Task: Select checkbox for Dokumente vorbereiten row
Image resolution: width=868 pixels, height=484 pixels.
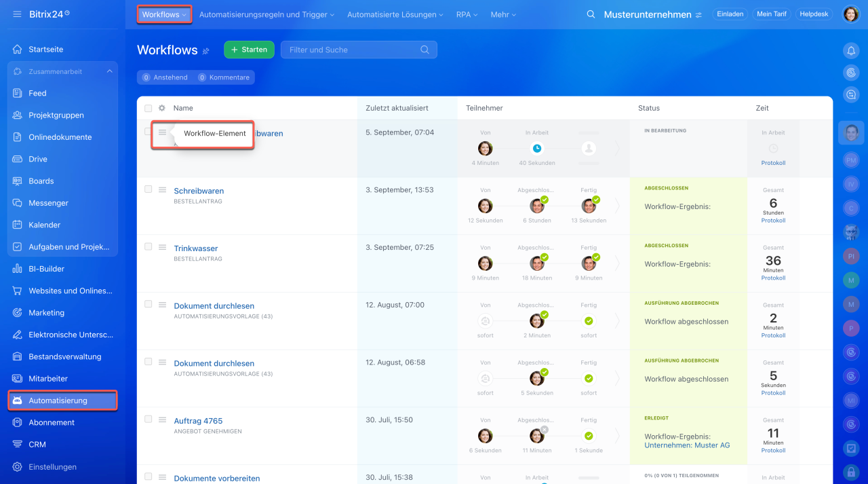Action: pos(149,477)
